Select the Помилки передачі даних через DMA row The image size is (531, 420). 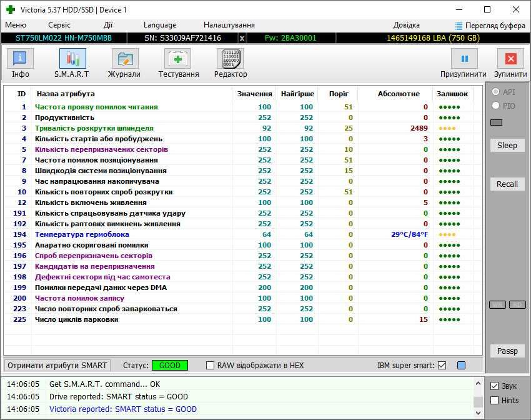243,287
